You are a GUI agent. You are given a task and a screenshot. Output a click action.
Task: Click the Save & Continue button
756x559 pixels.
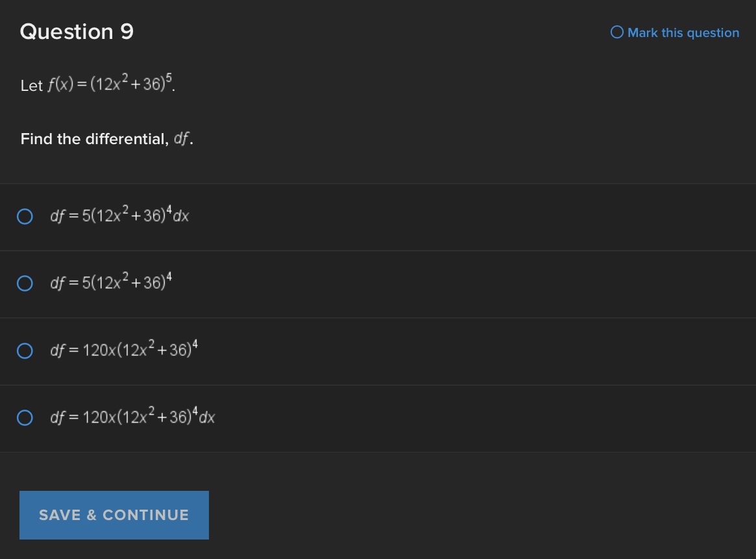(114, 515)
